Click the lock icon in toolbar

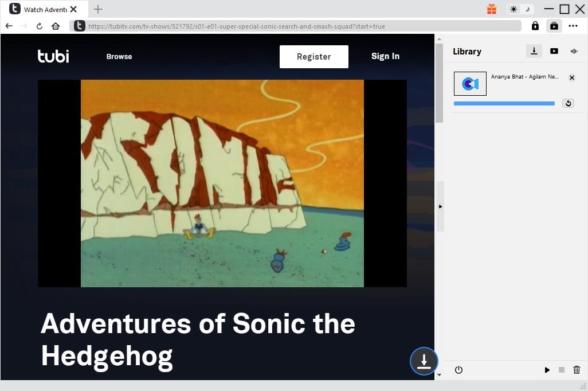(x=535, y=26)
